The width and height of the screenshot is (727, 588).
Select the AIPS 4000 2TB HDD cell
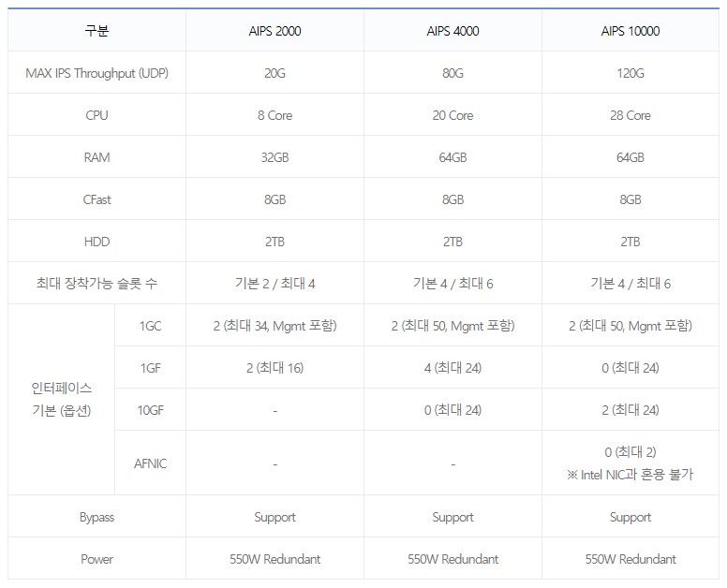point(453,242)
